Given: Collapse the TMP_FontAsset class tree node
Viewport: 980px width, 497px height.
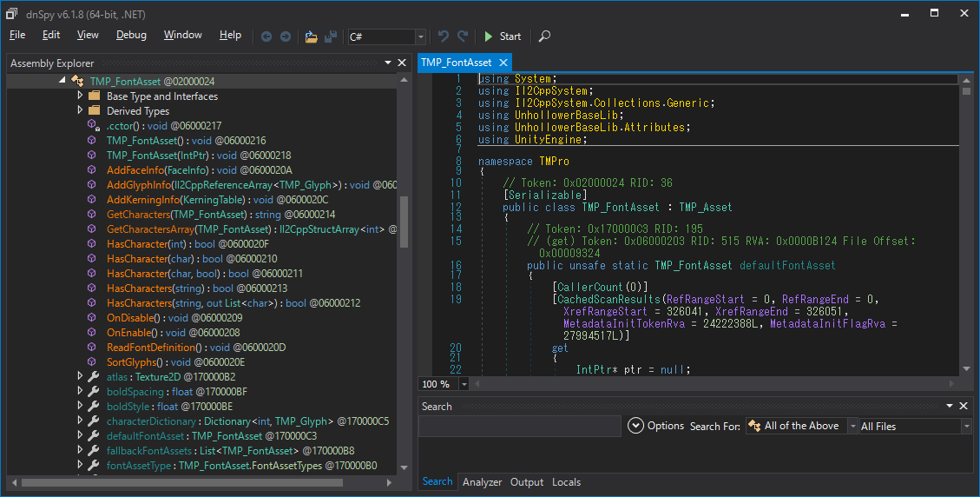Looking at the screenshot, I should coord(62,80).
